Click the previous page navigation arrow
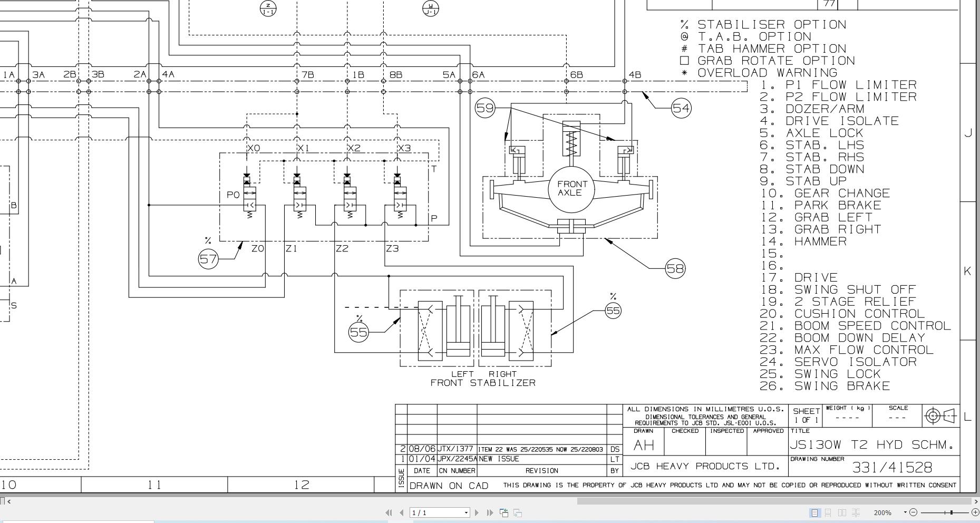The width and height of the screenshot is (980, 523). tap(402, 512)
